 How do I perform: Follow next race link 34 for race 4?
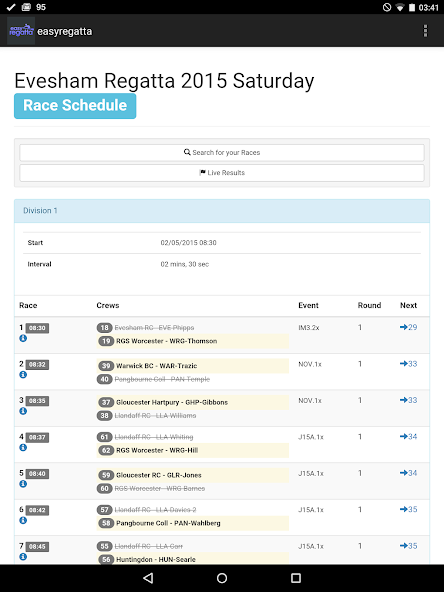[409, 436]
